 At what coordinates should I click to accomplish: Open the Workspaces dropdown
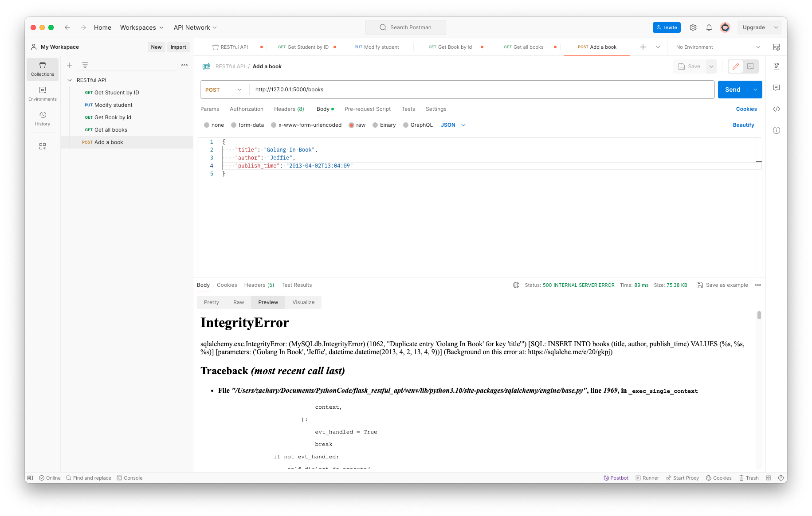(x=142, y=27)
